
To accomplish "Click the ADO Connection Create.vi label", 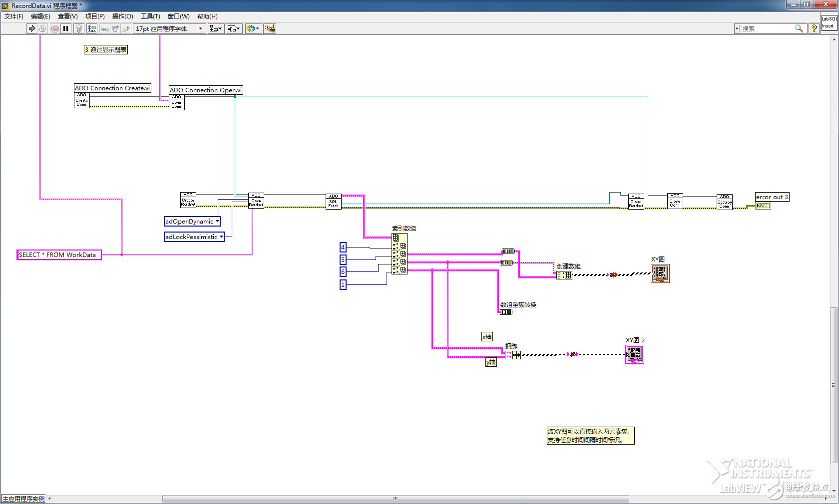I will point(112,88).
